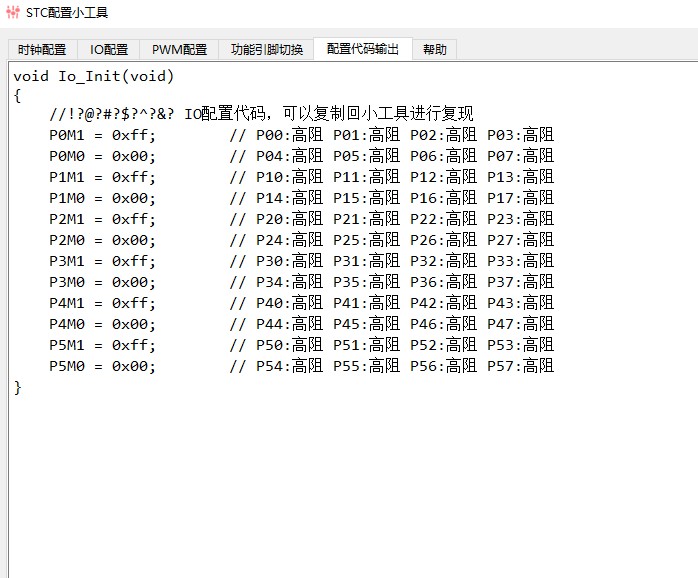Click the 'P4M0 = 0x00;' statement
The height and width of the screenshot is (578, 698).
pos(102,324)
